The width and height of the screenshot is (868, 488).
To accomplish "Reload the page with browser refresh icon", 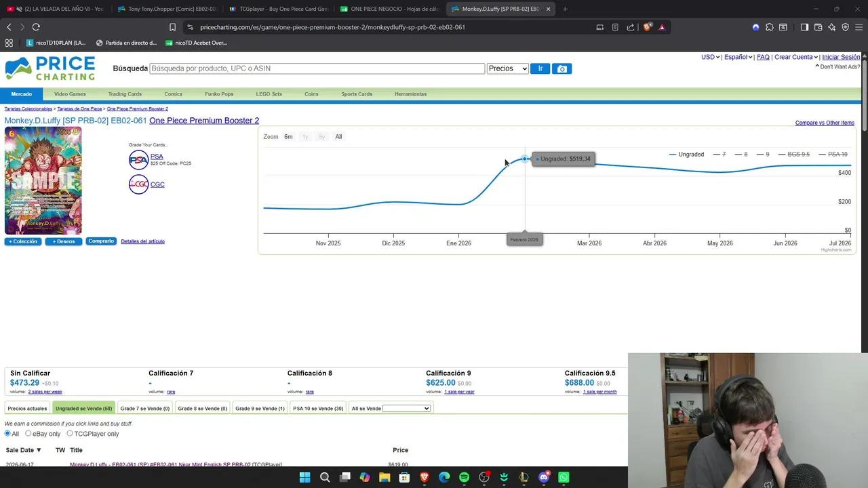I will click(x=36, y=27).
